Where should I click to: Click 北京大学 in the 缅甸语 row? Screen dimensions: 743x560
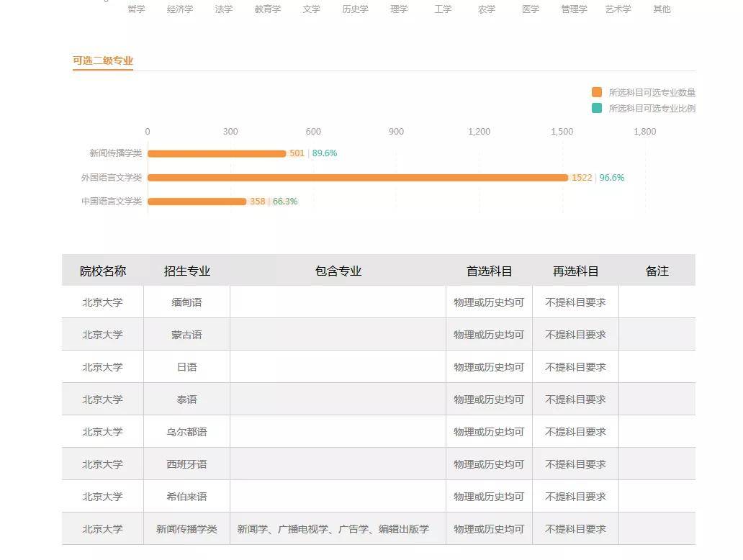tap(102, 302)
